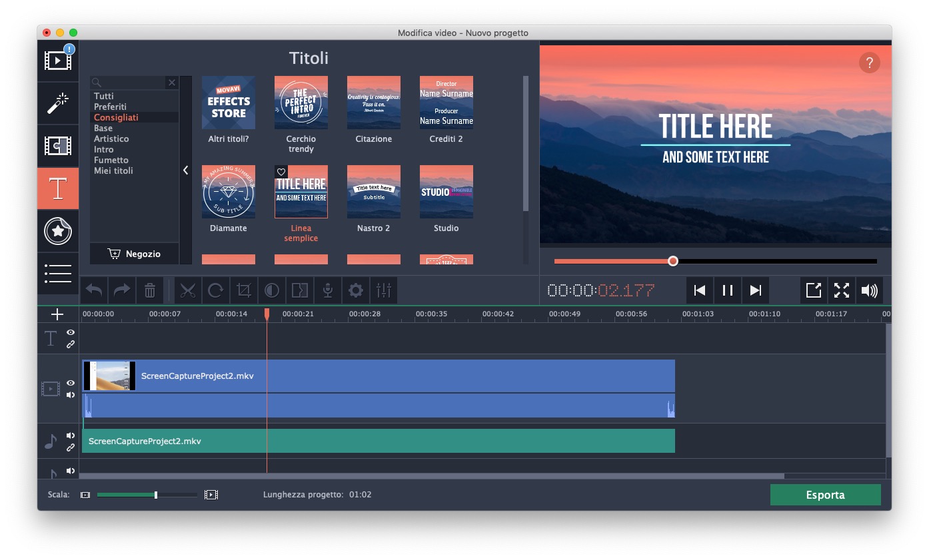
Task: Open clip properties gear icon
Action: pyautogui.click(x=356, y=290)
